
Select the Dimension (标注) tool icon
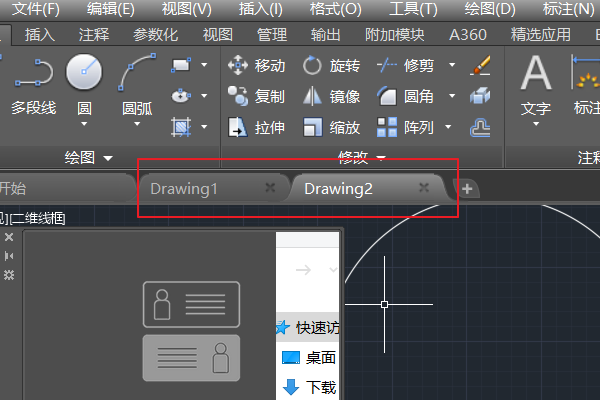click(585, 73)
